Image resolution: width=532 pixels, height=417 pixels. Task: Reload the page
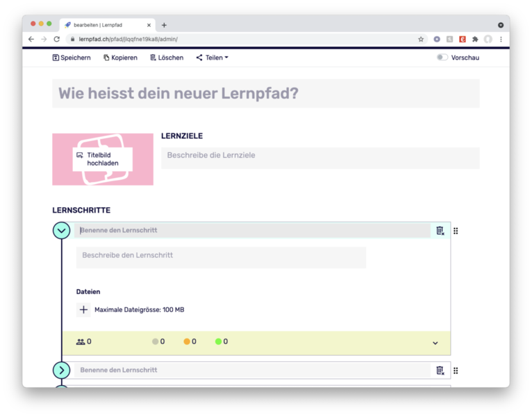coord(57,39)
